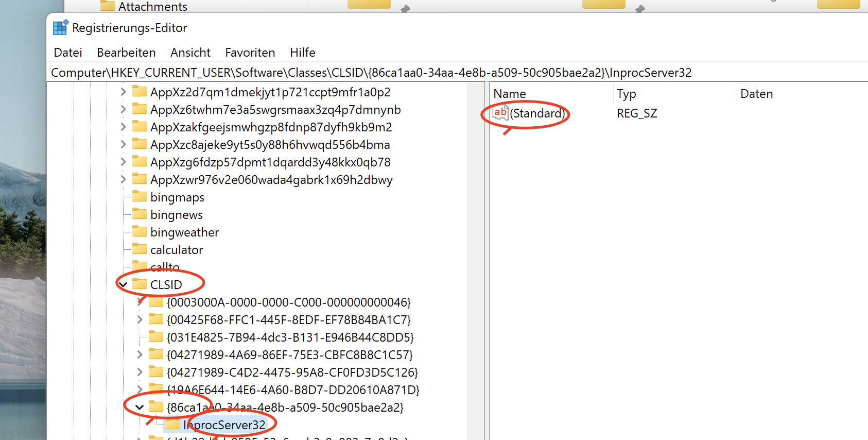Click the InprocServer32 folder icon
Viewport: 868px width, 440px height.
click(x=172, y=425)
